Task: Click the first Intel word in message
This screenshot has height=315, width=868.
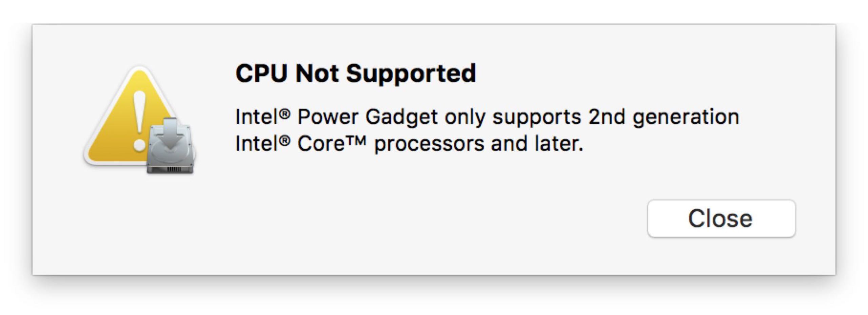Action: (256, 117)
